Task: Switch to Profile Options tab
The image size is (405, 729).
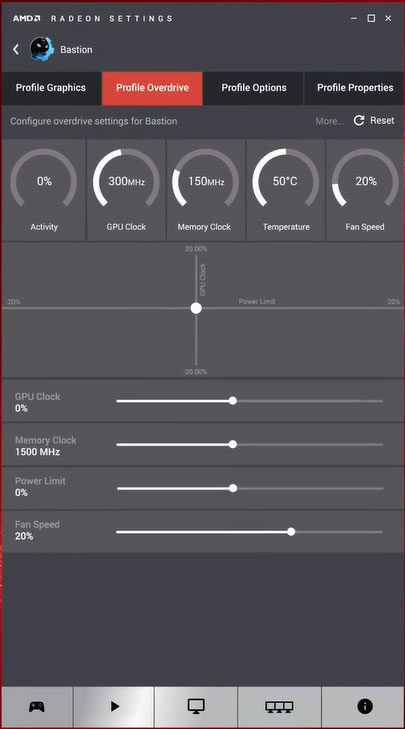Action: 253,88
